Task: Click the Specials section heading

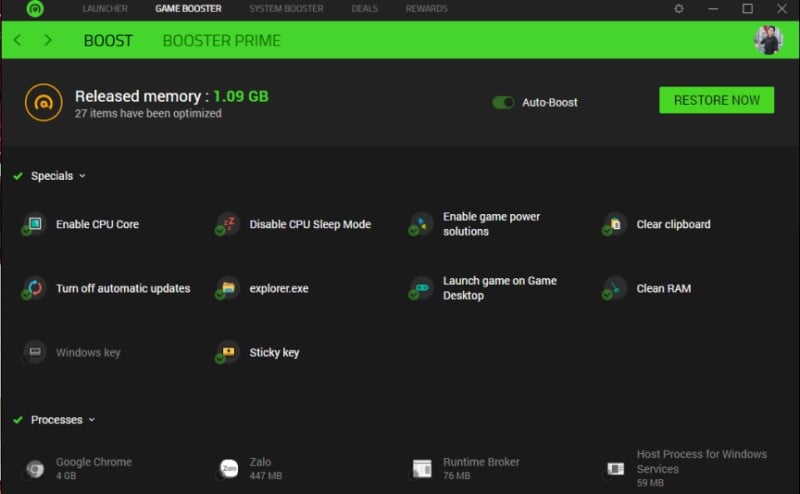Action: click(x=52, y=176)
